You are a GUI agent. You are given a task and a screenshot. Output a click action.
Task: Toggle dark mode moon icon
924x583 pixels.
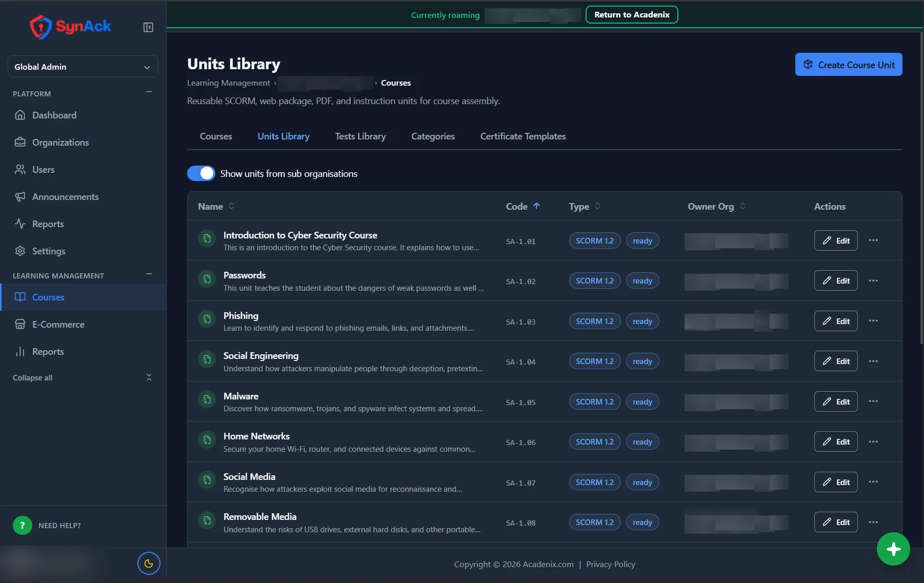149,564
